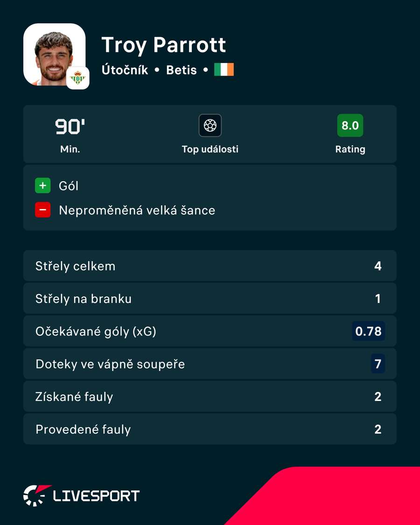This screenshot has height=525, width=420.
Task: Select the Očekávané góly (xG) row
Action: tap(210, 331)
